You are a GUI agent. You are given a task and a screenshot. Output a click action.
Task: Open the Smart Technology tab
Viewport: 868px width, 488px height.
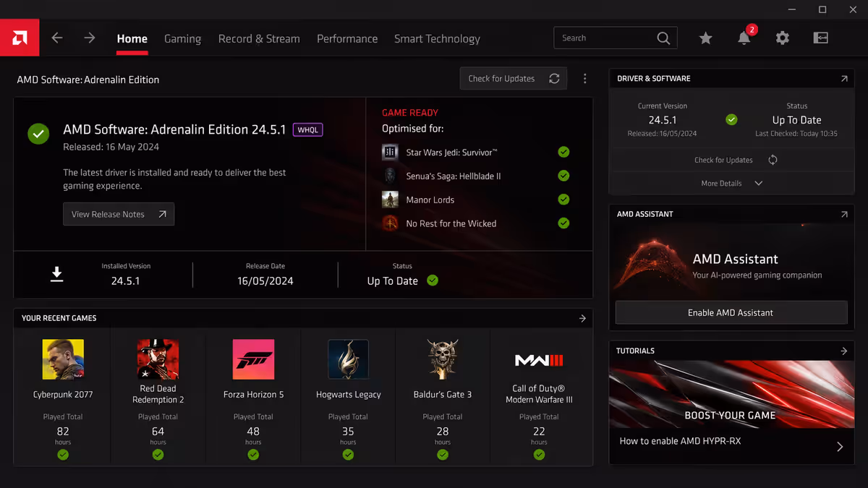437,39
